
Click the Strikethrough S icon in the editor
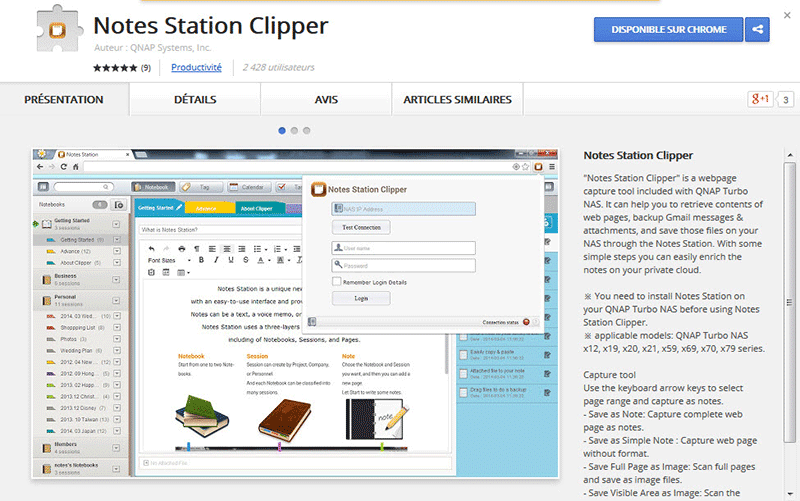[245, 260]
